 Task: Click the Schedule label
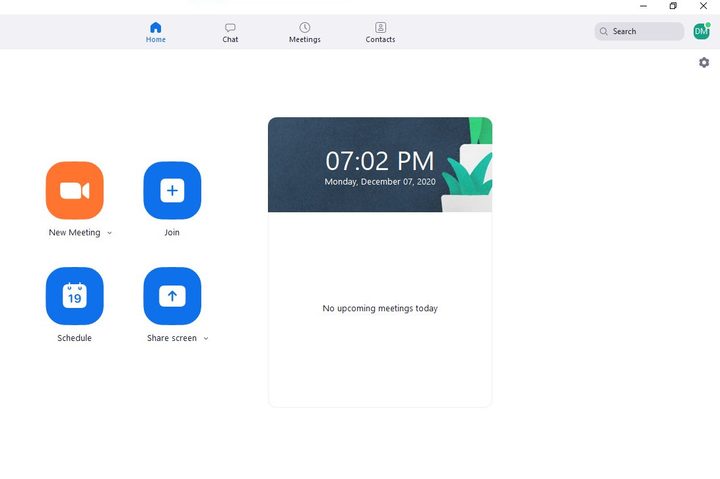point(74,338)
